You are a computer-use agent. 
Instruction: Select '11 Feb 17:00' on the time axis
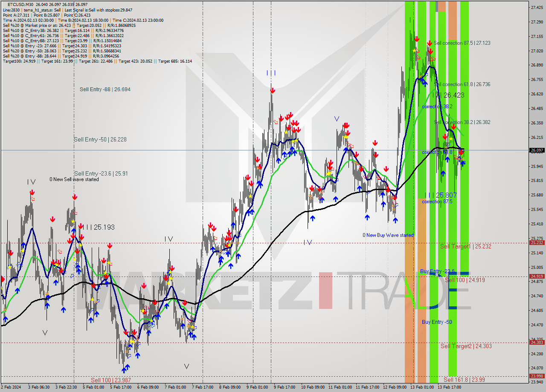(367, 387)
